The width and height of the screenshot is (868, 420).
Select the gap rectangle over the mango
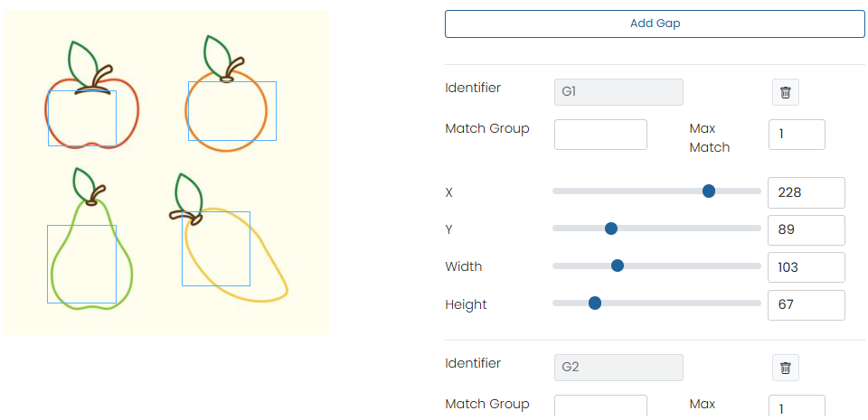point(216,248)
